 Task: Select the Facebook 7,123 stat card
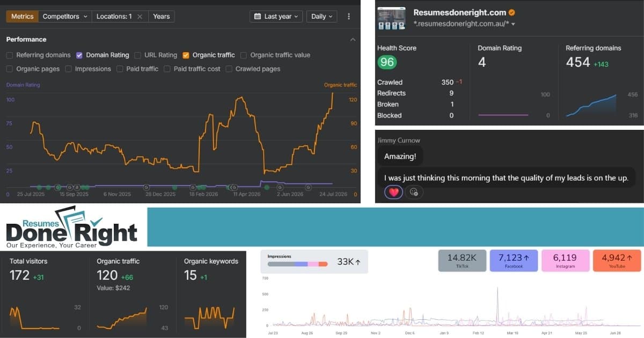[x=514, y=260]
